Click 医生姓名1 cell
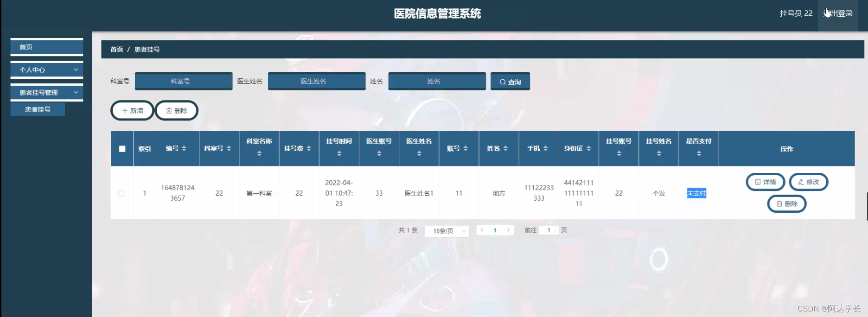Screen dimensions: 868x317 [419, 193]
